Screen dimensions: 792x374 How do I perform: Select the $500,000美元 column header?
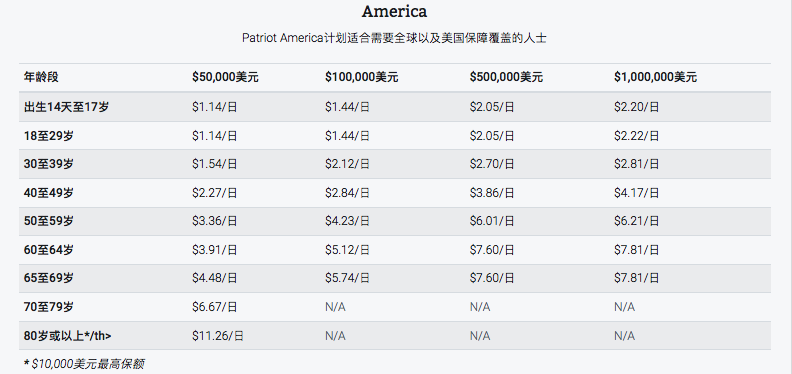tap(506, 77)
